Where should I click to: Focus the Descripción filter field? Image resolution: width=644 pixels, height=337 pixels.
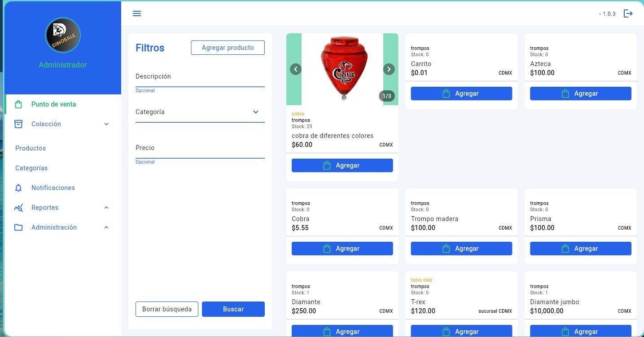pyautogui.click(x=200, y=77)
